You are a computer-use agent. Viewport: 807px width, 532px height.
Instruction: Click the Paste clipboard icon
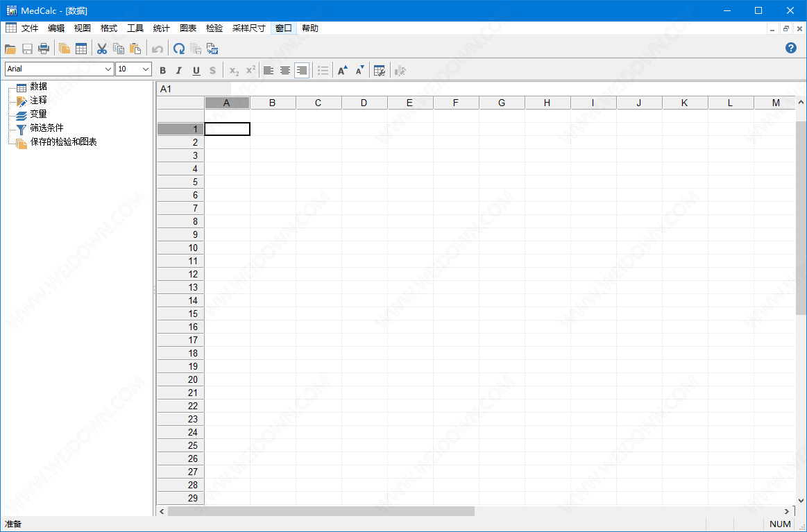(x=135, y=49)
